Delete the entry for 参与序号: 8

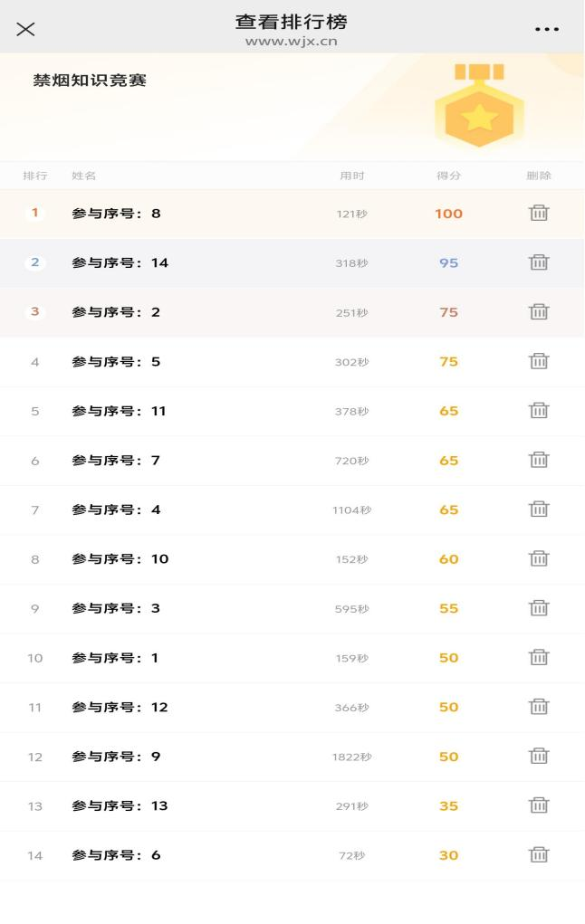click(539, 214)
